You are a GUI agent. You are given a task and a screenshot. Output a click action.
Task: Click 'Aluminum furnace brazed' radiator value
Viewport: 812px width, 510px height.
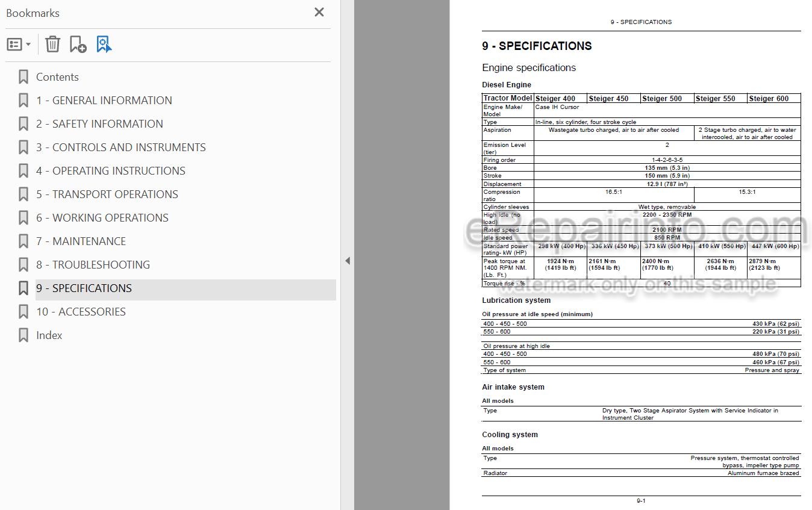tap(763, 473)
